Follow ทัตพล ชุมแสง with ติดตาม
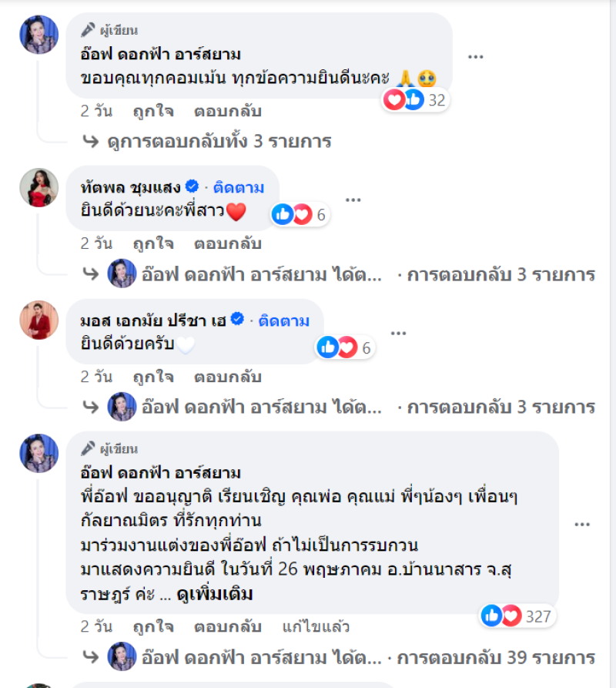Viewport: 616px width, 688px height. point(239,187)
